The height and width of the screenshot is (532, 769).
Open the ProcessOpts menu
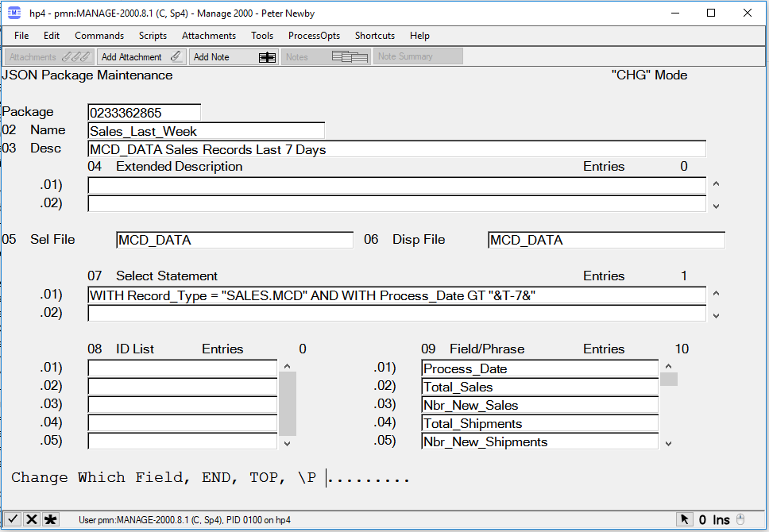pyautogui.click(x=314, y=36)
